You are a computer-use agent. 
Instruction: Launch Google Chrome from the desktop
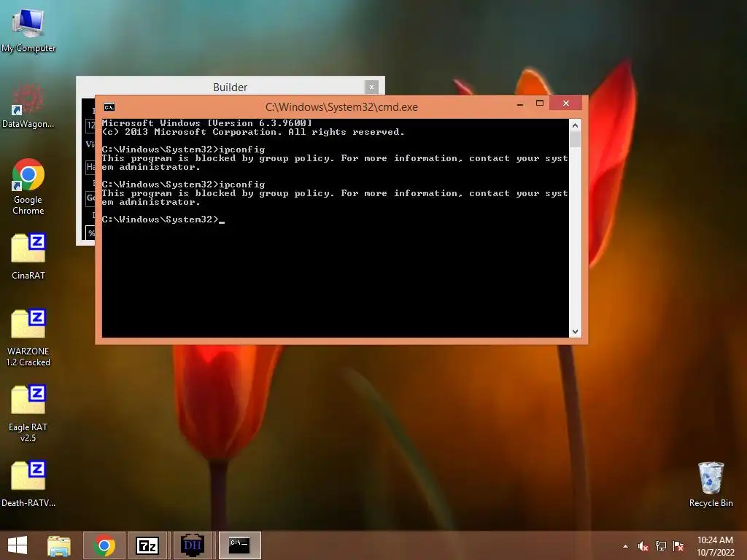pyautogui.click(x=28, y=186)
